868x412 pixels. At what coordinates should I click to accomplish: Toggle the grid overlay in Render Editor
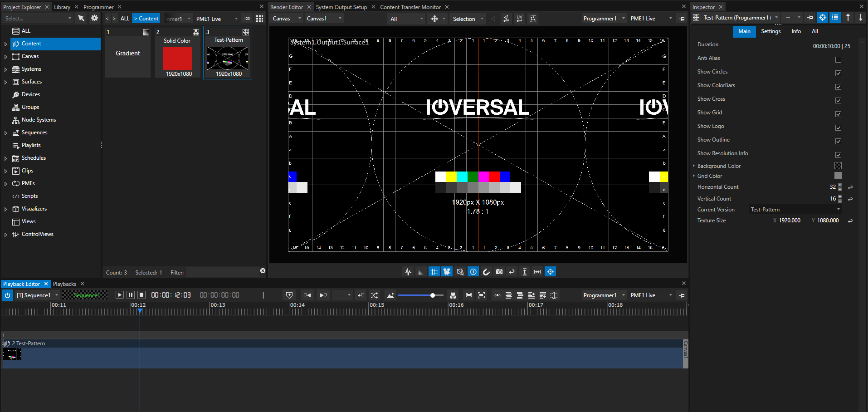[x=434, y=272]
